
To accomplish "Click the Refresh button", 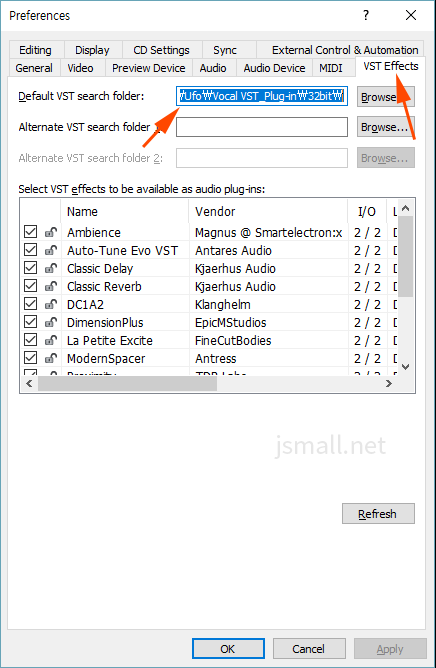I will point(378,514).
